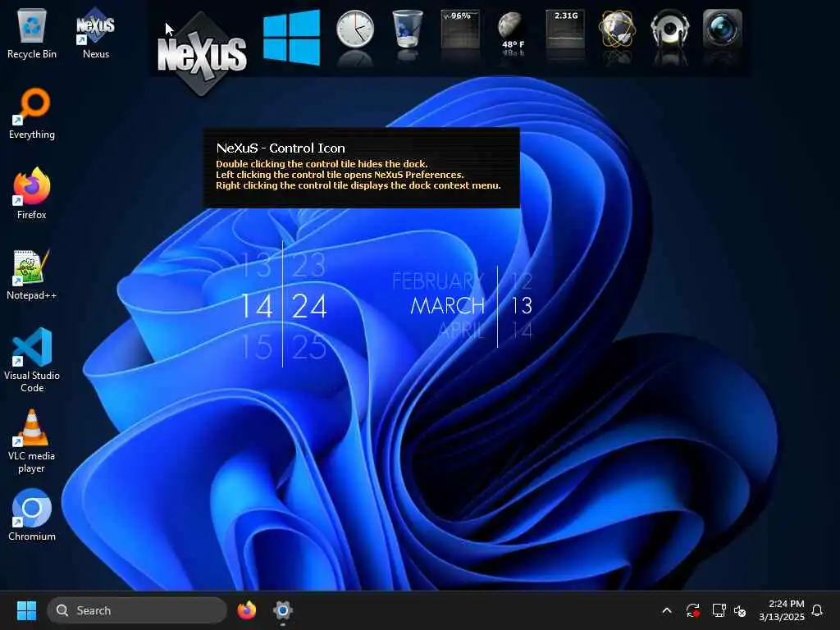840x630 pixels.
Task: Open the notification bell
Action: pos(818,610)
